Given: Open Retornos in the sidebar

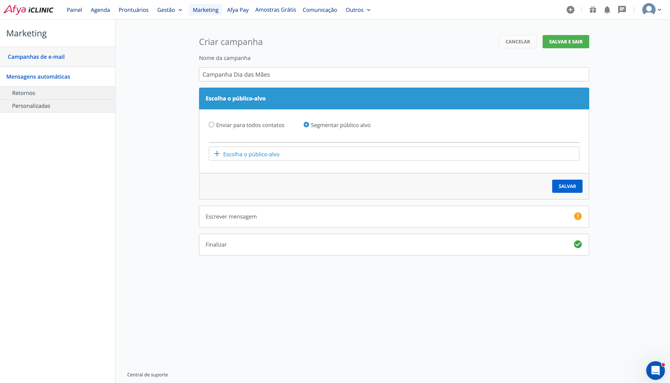Looking at the screenshot, I should (x=58, y=93).
